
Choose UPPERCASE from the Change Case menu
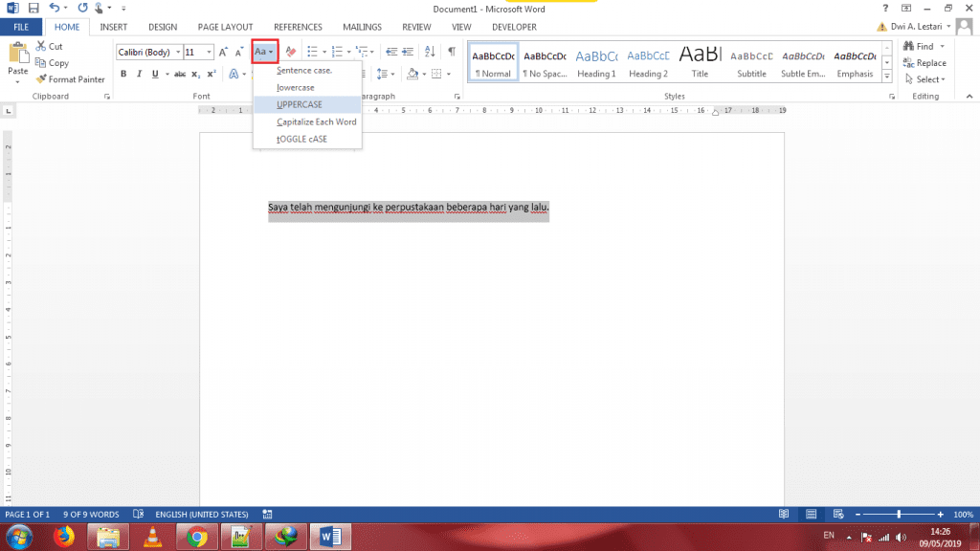coord(300,104)
